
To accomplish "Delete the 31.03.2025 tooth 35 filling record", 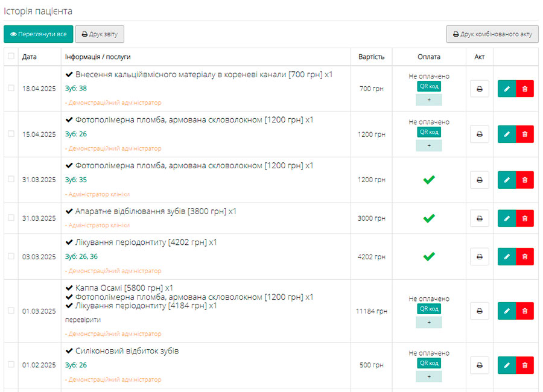I will (x=525, y=180).
